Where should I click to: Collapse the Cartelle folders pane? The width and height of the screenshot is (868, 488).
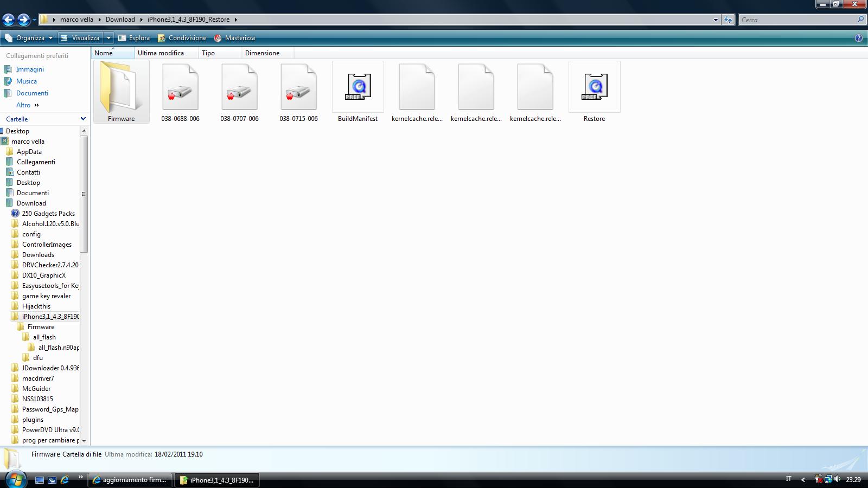(x=83, y=119)
